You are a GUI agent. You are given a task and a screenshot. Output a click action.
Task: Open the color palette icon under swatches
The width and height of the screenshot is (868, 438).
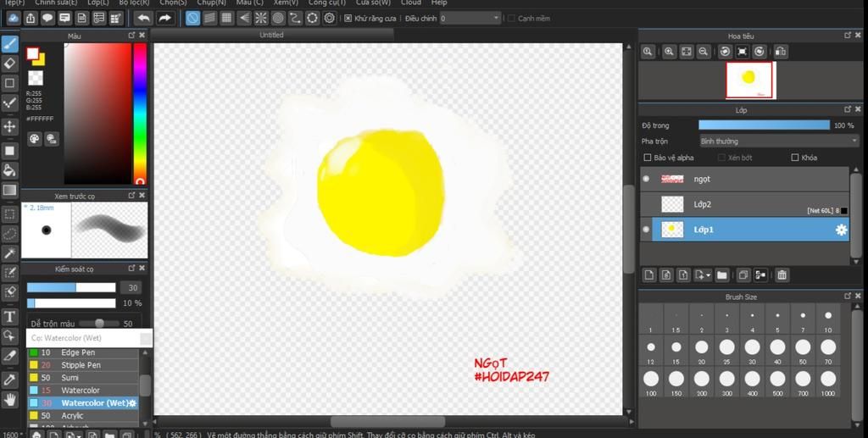pos(34,138)
